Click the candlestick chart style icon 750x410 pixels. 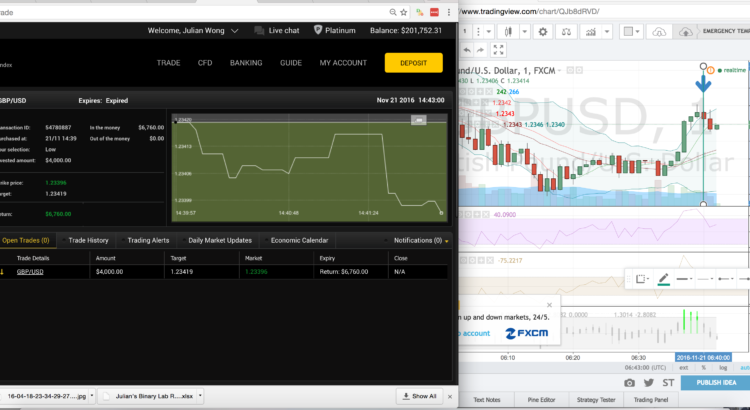click(x=508, y=32)
